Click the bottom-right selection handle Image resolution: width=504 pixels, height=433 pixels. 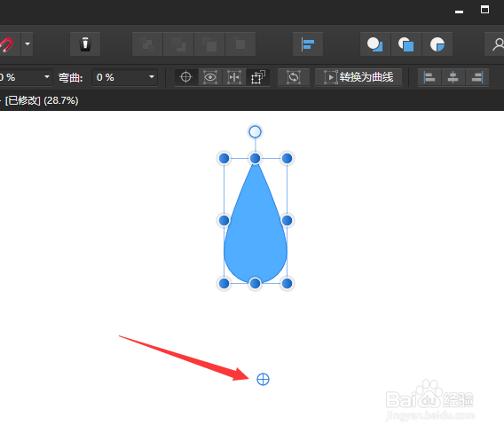coord(287,284)
